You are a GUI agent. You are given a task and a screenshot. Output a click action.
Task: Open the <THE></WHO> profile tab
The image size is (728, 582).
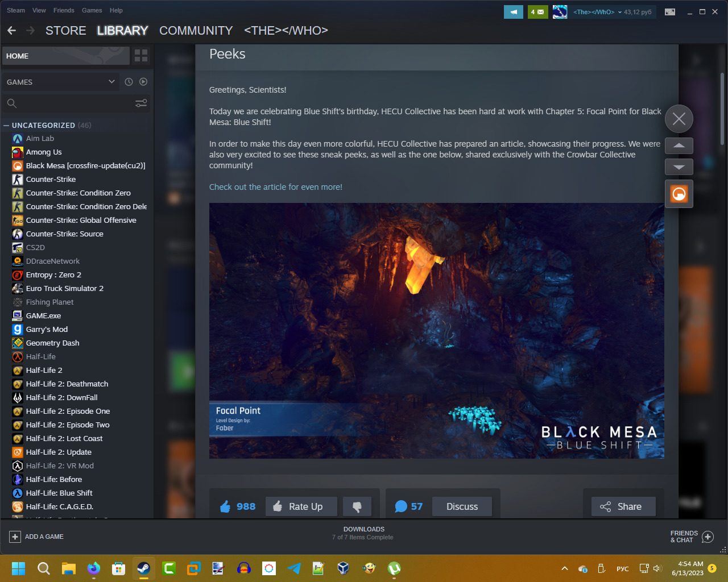point(286,31)
